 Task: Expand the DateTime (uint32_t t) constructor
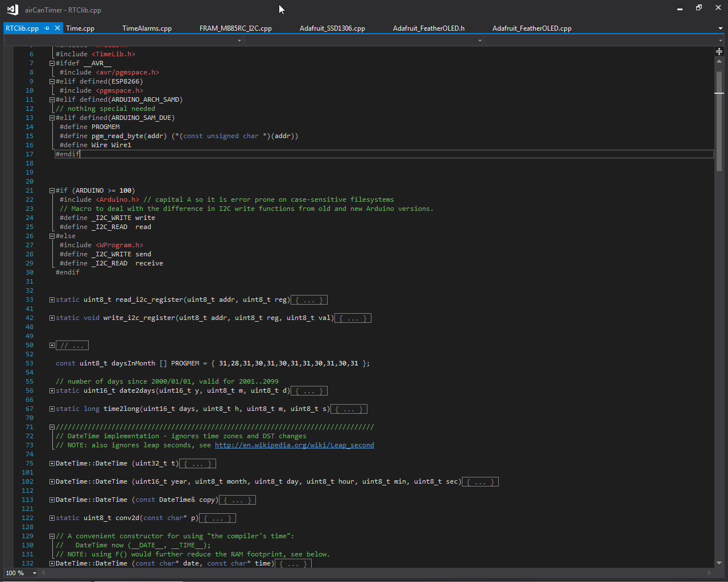click(x=52, y=463)
